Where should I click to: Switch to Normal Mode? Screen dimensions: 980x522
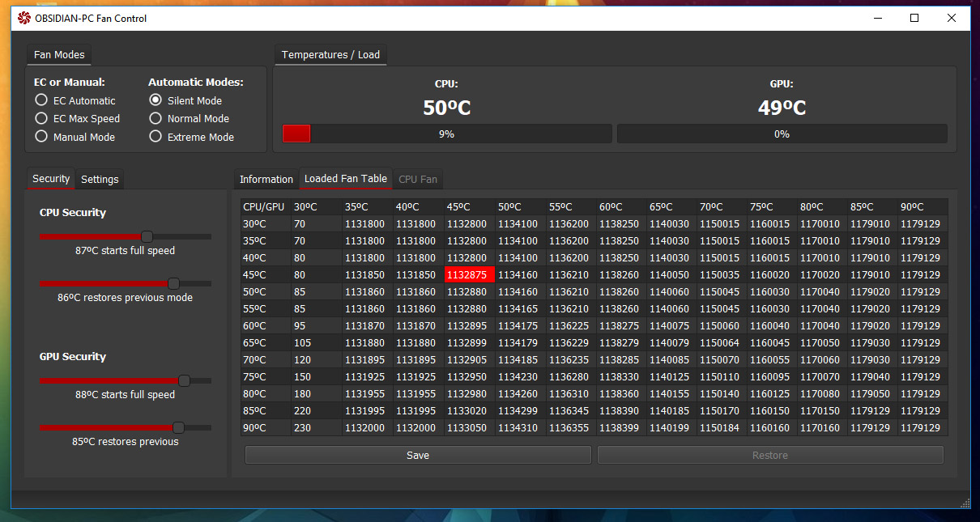(156, 118)
